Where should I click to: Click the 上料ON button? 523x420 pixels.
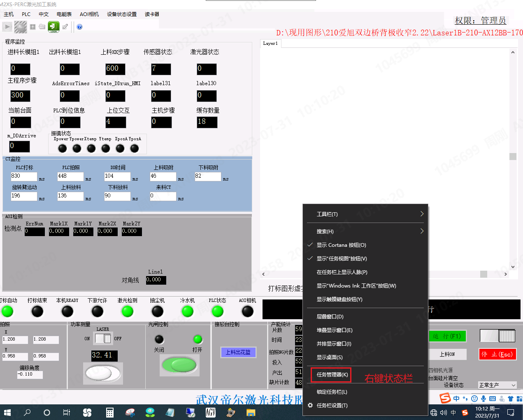[x=448, y=354]
